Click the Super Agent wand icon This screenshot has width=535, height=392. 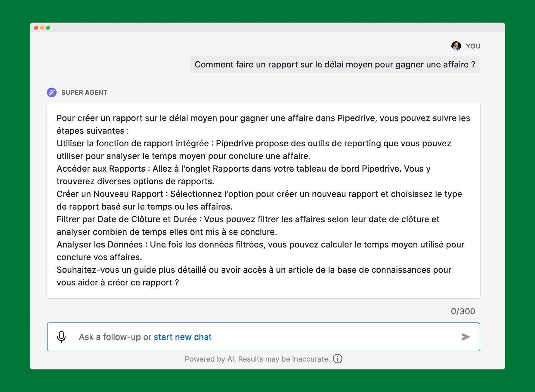click(x=52, y=92)
